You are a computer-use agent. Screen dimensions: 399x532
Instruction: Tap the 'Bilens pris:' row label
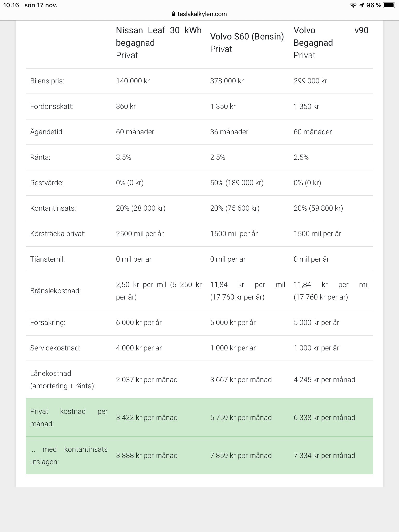47,81
